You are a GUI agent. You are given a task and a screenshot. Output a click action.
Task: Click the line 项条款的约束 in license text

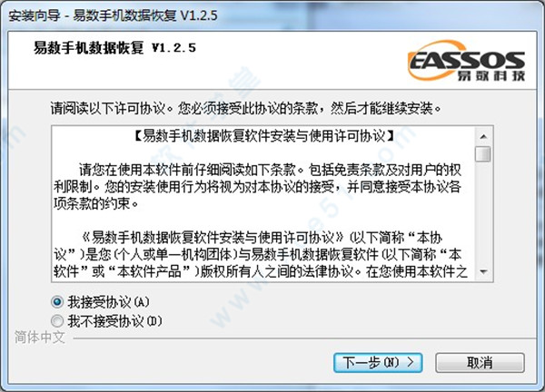(x=96, y=203)
